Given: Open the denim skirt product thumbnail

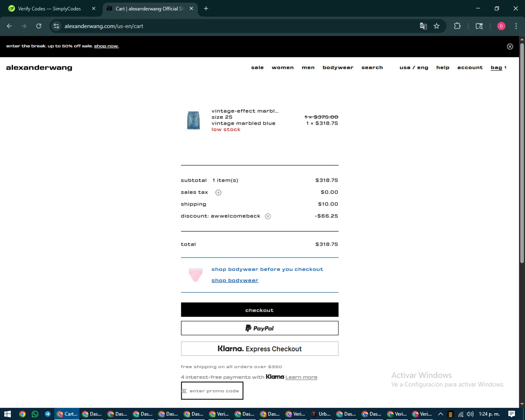Looking at the screenshot, I should pos(194,120).
